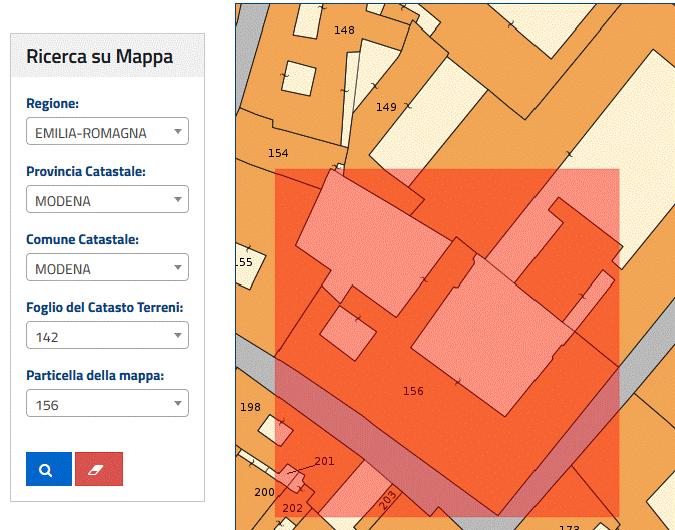Open the Foglio del Catasto Terreni dropdown
Viewport: 675px width, 530px height.
coord(107,335)
